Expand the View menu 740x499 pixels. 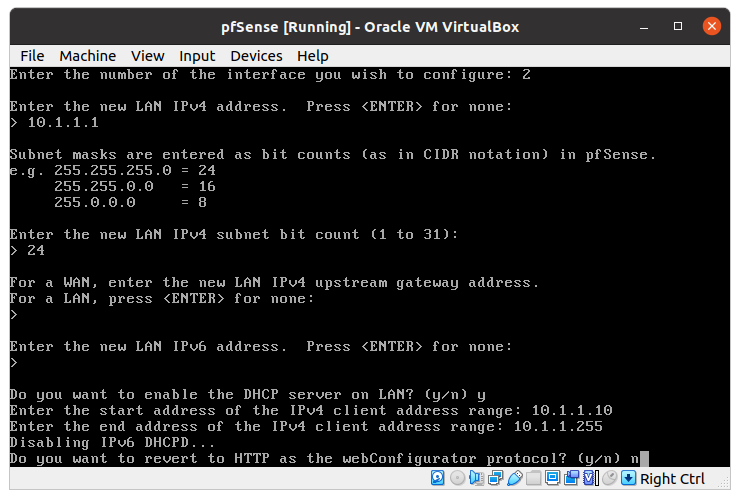click(x=147, y=56)
